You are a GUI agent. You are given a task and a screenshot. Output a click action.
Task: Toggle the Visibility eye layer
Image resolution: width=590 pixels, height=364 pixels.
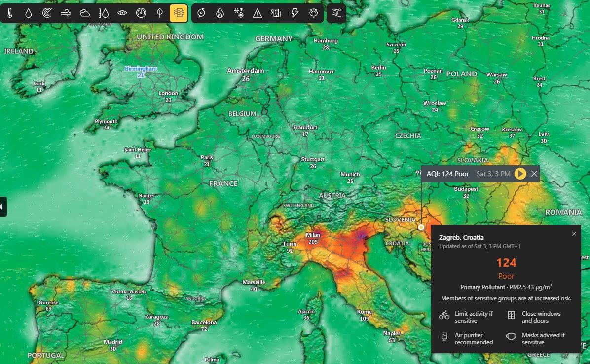(x=122, y=13)
